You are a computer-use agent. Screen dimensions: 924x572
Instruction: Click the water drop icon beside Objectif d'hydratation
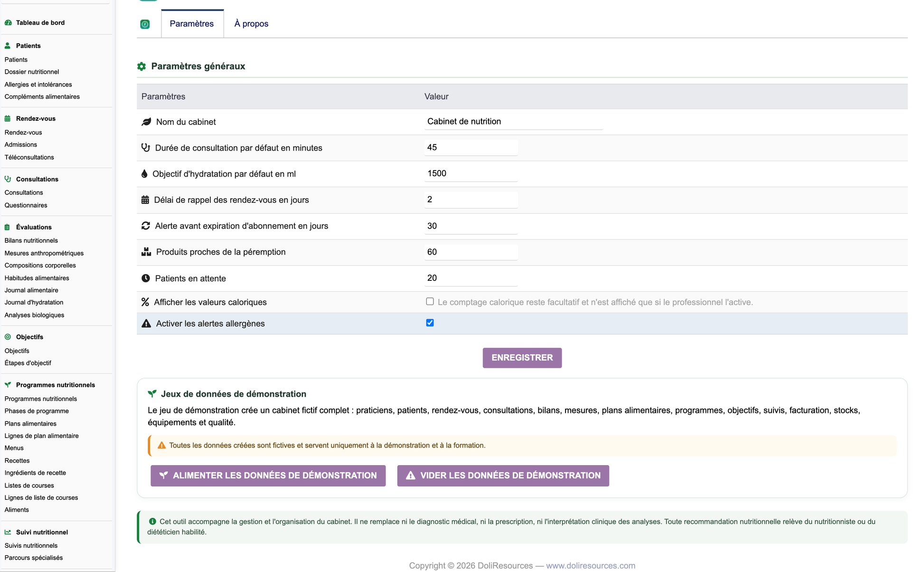144,174
